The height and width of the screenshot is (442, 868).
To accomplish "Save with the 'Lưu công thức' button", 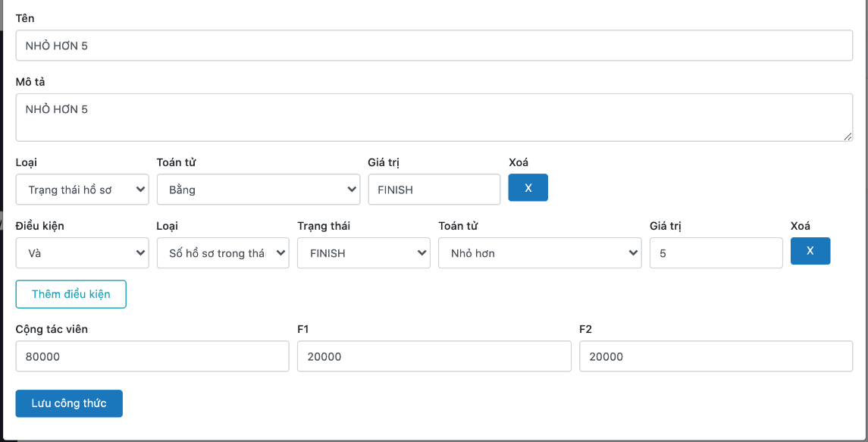I will pyautogui.click(x=69, y=403).
